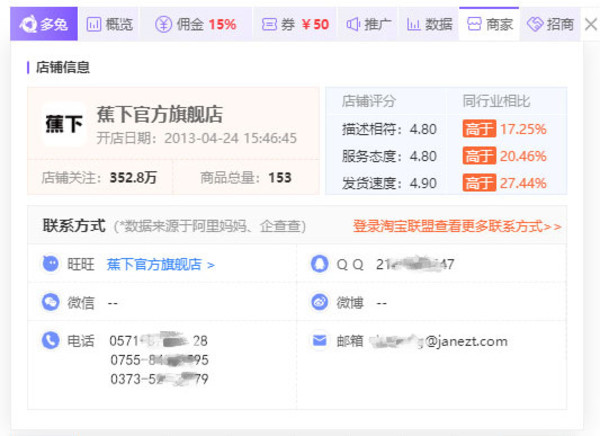The width and height of the screenshot is (600, 436).
Task: Click the 招商 handshake icon
Action: pos(535,25)
